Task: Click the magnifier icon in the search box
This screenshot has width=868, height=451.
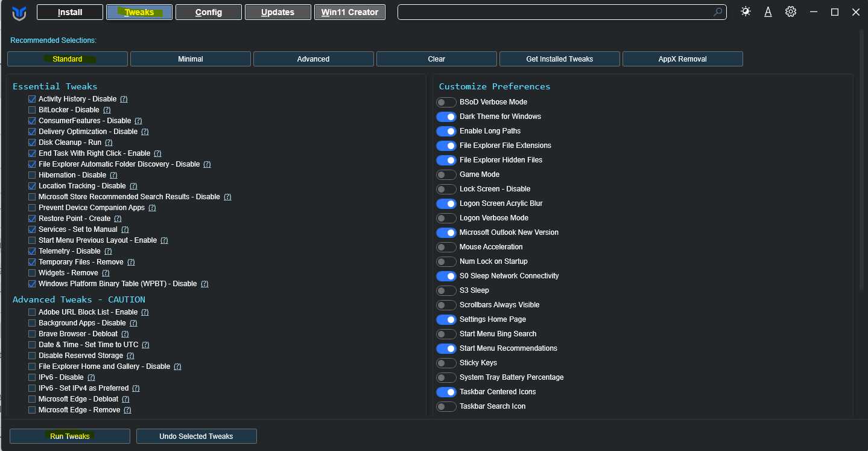Action: pos(718,12)
